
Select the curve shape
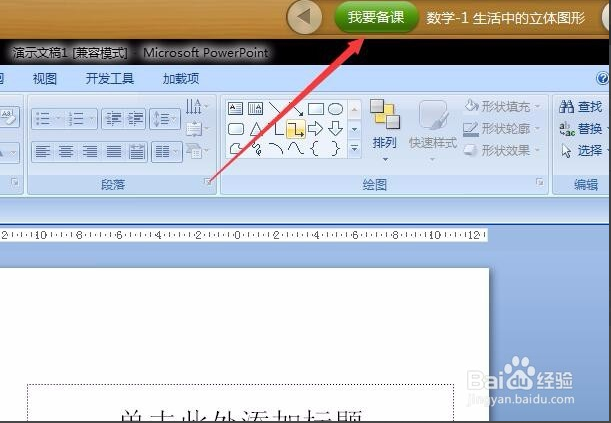[x=296, y=148]
